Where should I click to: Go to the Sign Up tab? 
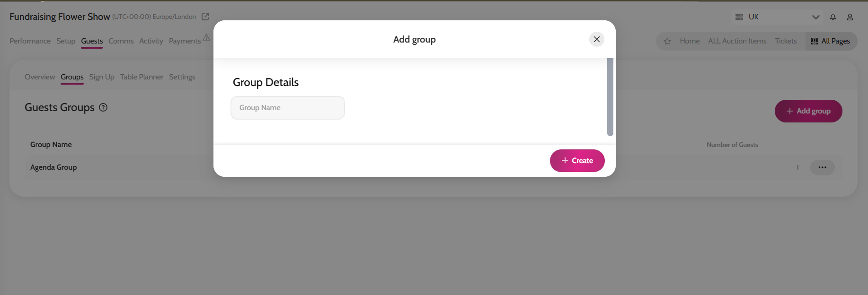click(x=102, y=77)
